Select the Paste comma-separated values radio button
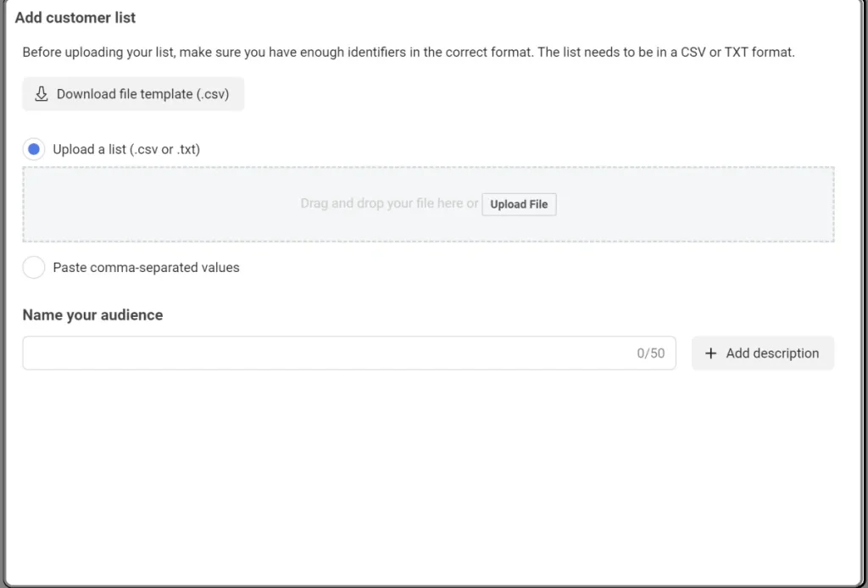The height and width of the screenshot is (588, 868). (34, 268)
